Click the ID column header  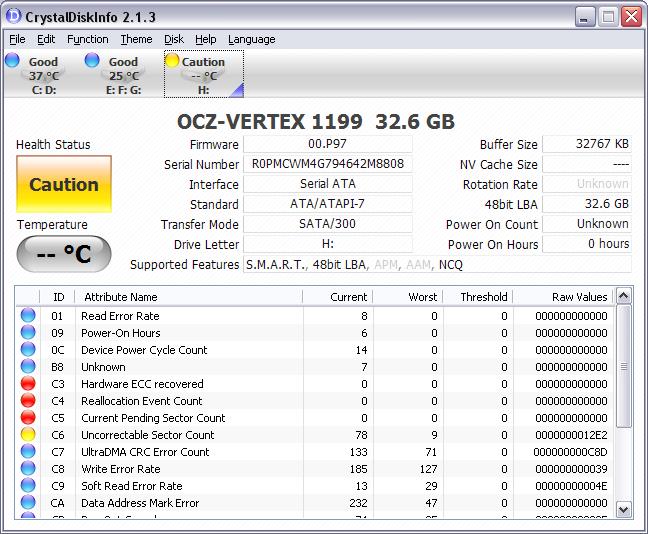(x=57, y=297)
